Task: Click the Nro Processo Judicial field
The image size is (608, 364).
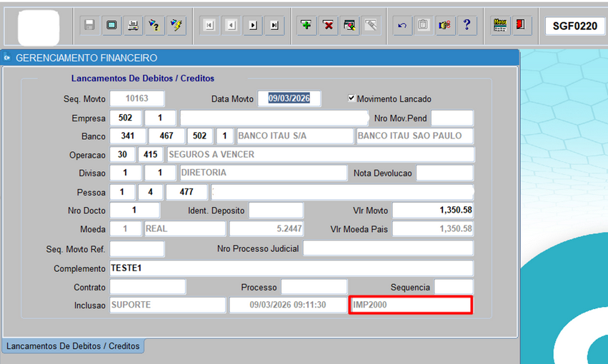Action: pos(388,248)
